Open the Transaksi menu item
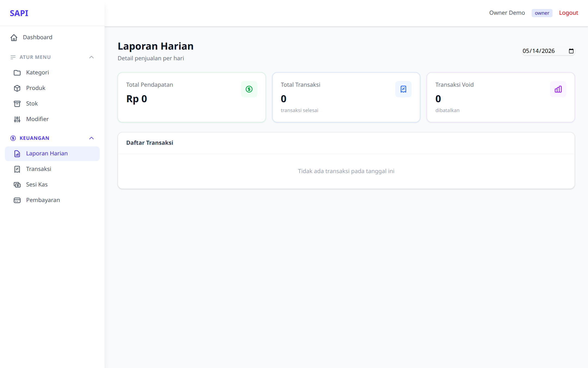Image resolution: width=588 pixels, height=368 pixels. (52, 169)
